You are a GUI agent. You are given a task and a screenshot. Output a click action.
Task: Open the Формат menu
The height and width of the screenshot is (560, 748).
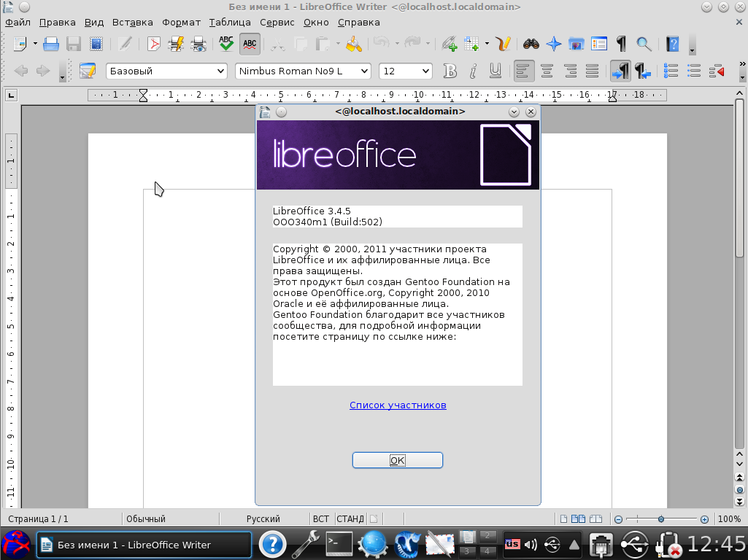pyautogui.click(x=181, y=23)
